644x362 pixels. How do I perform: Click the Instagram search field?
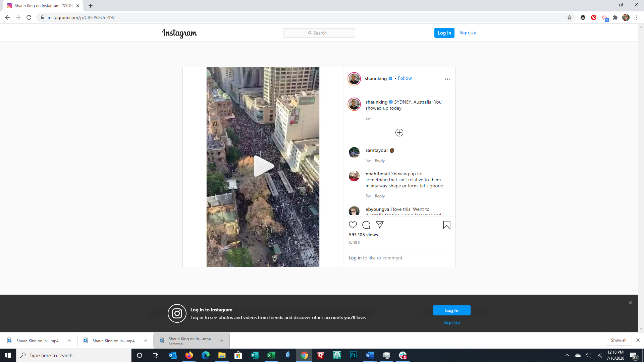(319, 33)
